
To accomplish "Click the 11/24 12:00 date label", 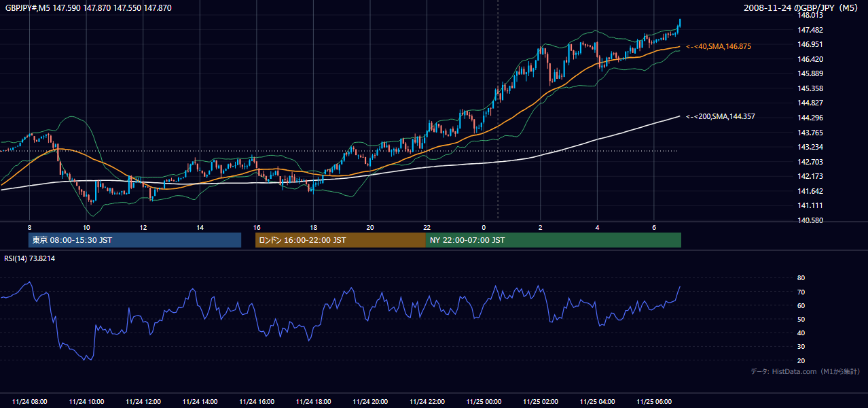I will (x=143, y=401).
